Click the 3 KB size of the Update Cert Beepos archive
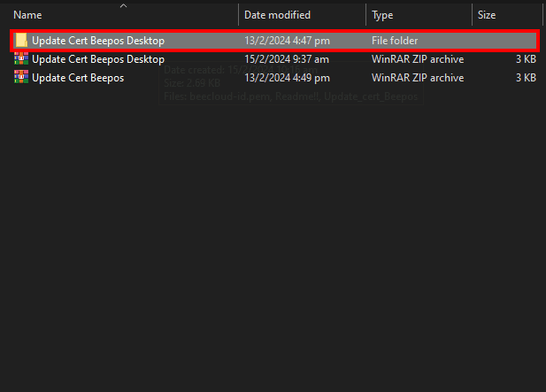 (x=526, y=78)
